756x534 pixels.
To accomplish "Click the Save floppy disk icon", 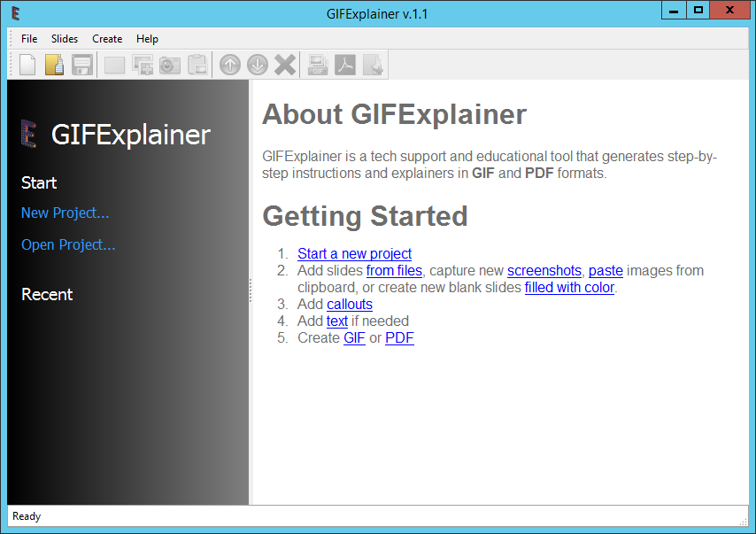I will pos(82,65).
